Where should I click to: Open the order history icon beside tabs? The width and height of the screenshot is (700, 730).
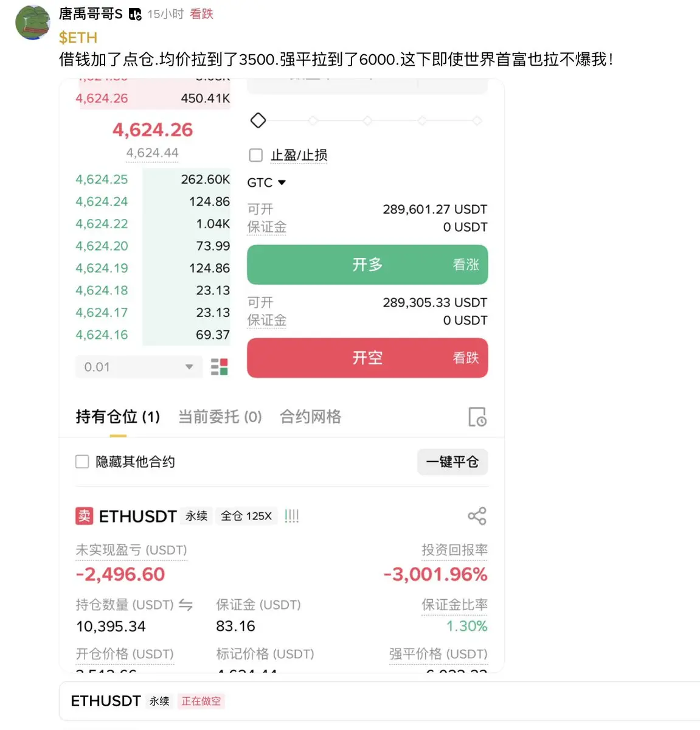click(x=477, y=417)
